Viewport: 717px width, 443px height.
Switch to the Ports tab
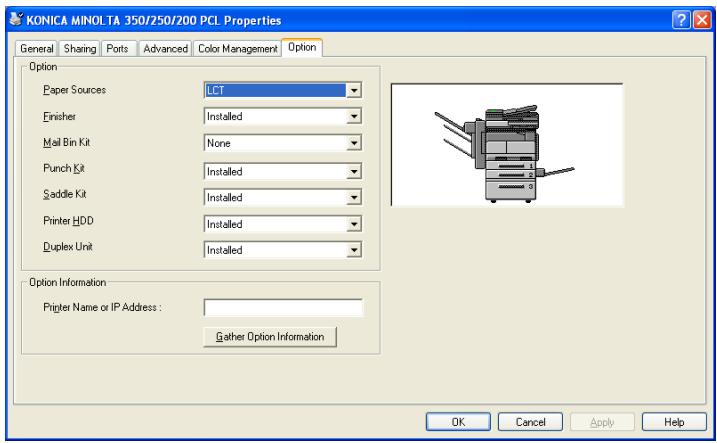[x=118, y=48]
